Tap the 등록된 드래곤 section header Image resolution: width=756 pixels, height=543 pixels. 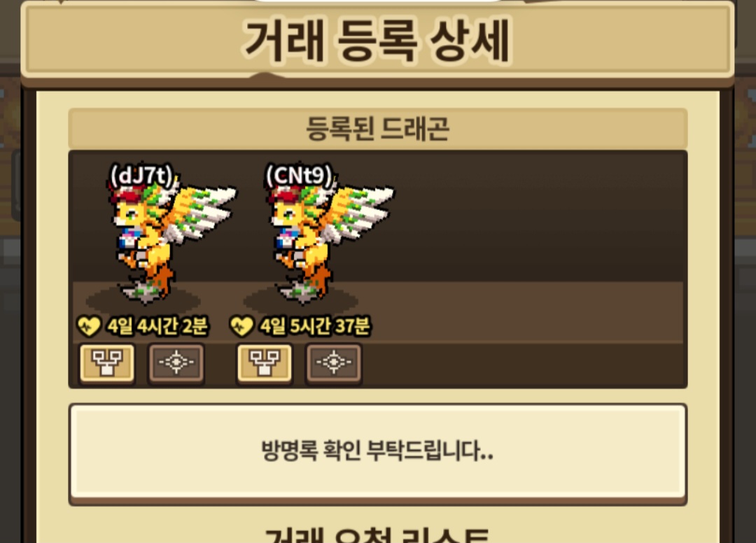(x=377, y=129)
